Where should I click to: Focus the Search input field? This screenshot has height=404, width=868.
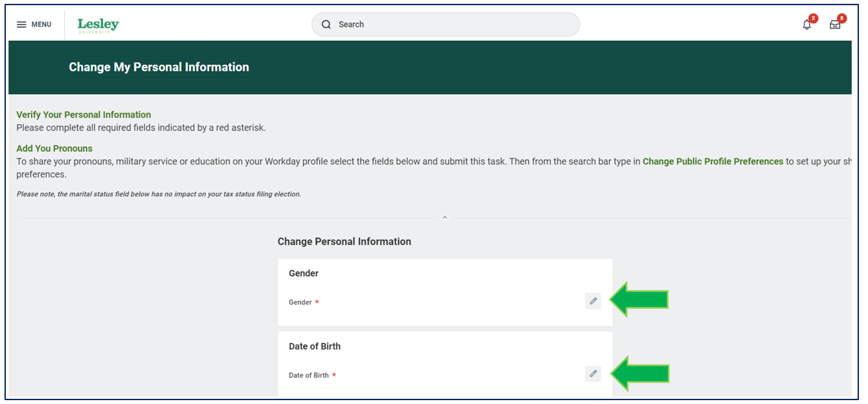tap(446, 25)
